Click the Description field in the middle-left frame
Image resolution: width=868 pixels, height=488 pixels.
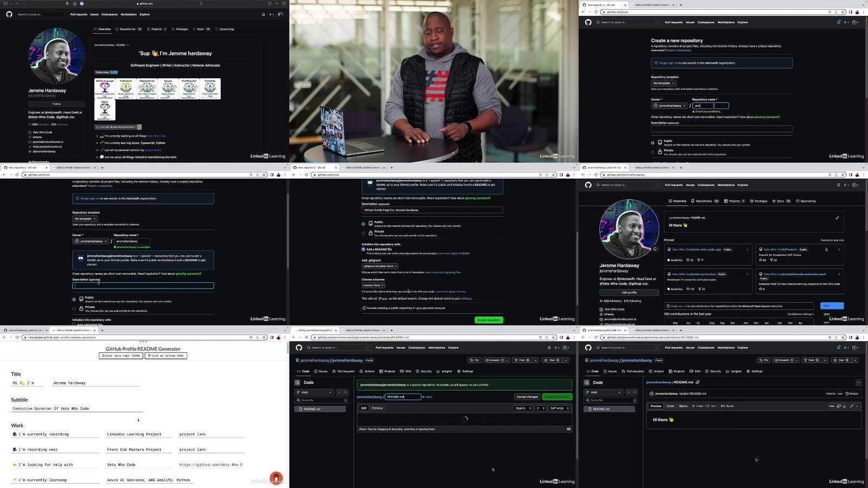143,286
